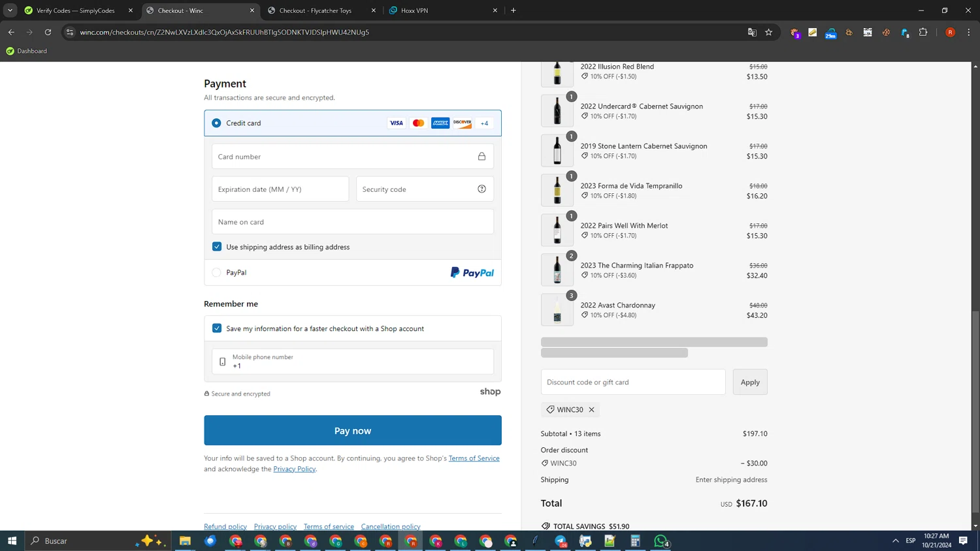Focus the Discount code or gift card field

tap(633, 382)
